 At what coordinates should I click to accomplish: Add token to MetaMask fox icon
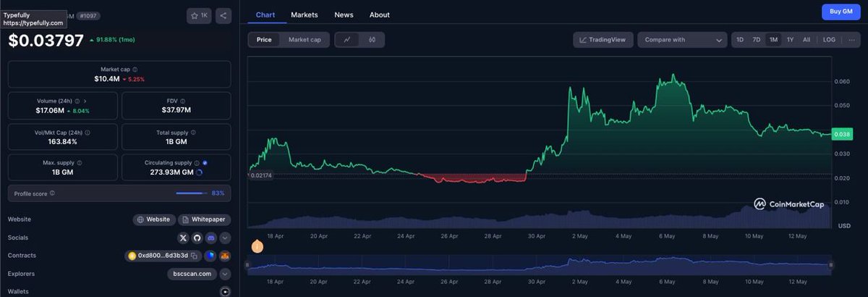[225, 256]
